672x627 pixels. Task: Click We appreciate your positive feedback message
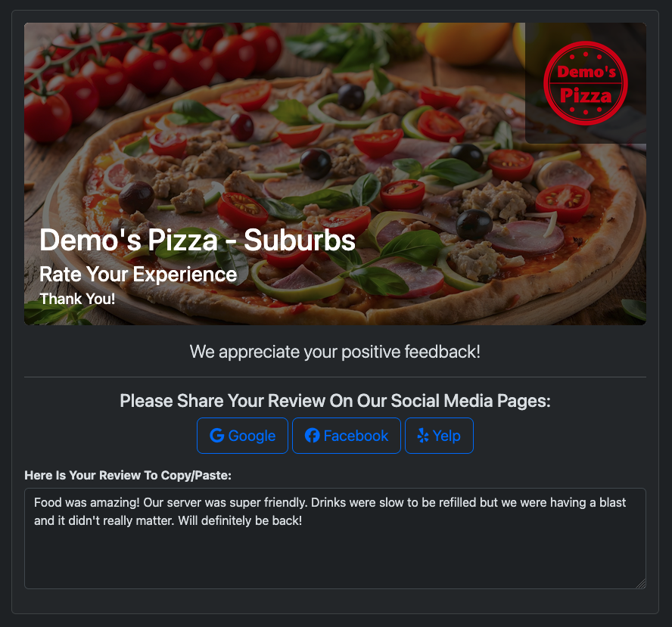pyautogui.click(x=335, y=352)
